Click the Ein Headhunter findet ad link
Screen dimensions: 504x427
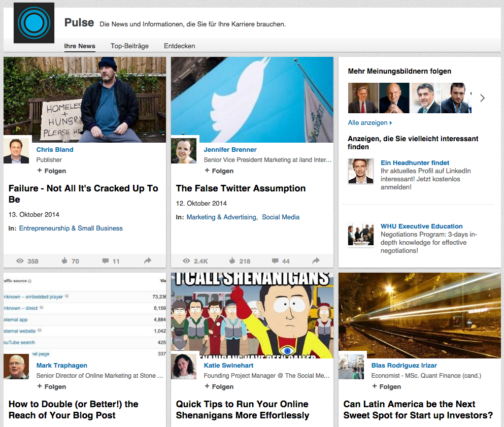pos(415,162)
